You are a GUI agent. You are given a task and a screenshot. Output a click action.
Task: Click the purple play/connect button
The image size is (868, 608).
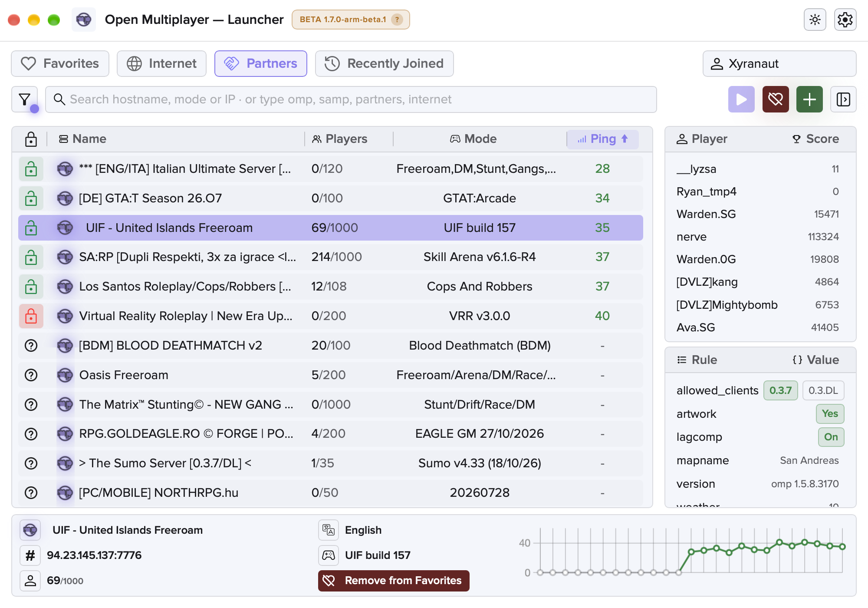pyautogui.click(x=741, y=99)
